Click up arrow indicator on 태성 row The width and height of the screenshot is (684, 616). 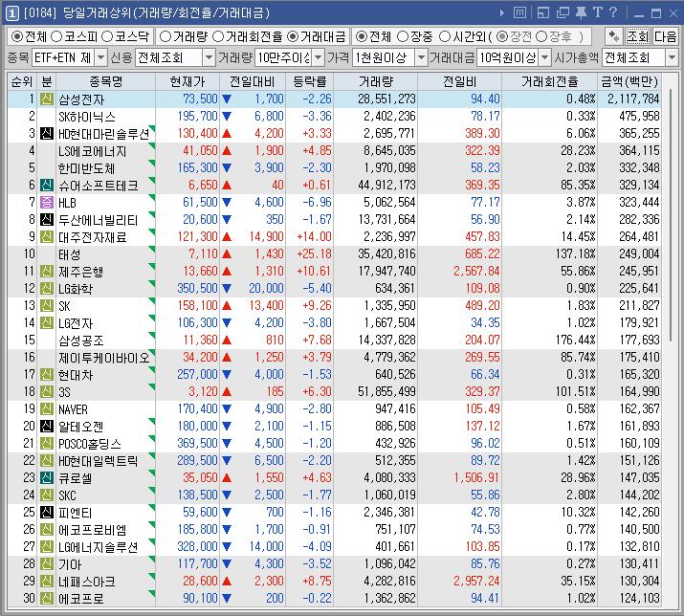tap(227, 253)
